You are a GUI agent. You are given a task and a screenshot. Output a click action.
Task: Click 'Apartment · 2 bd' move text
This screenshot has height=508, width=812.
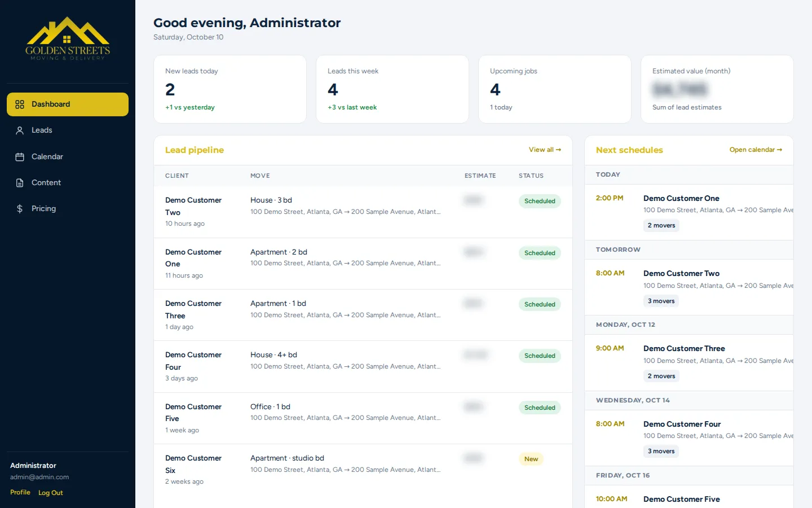point(279,252)
